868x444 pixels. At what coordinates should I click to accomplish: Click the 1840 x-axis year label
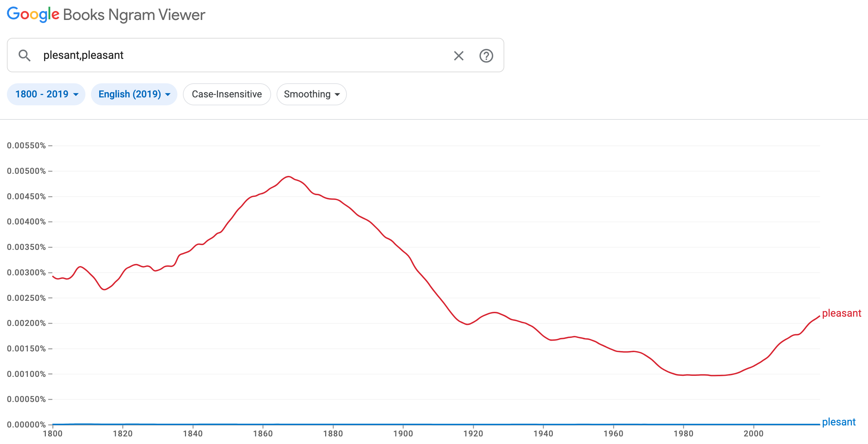tap(193, 434)
